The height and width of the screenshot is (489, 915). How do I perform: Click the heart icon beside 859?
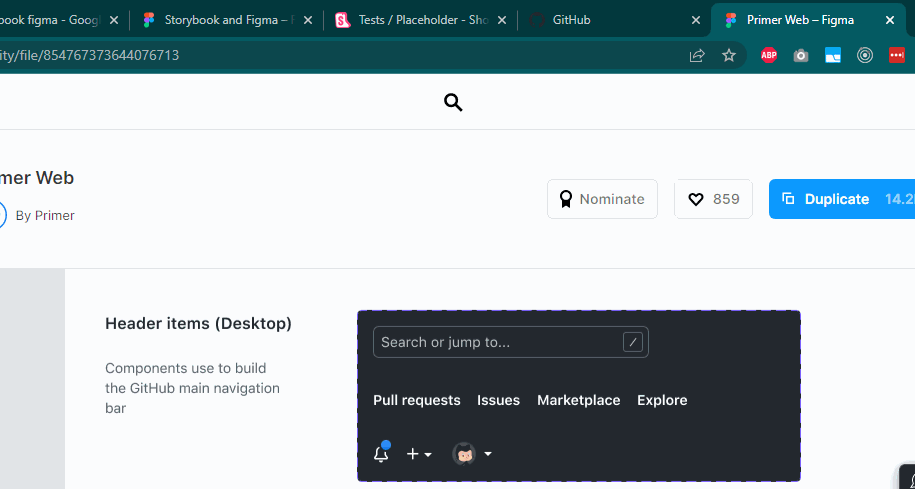click(696, 200)
